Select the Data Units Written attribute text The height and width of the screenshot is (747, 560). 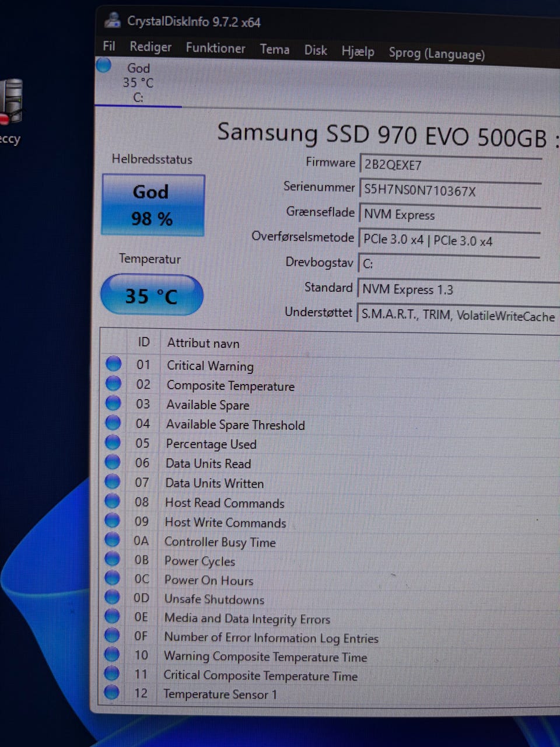coord(214,483)
